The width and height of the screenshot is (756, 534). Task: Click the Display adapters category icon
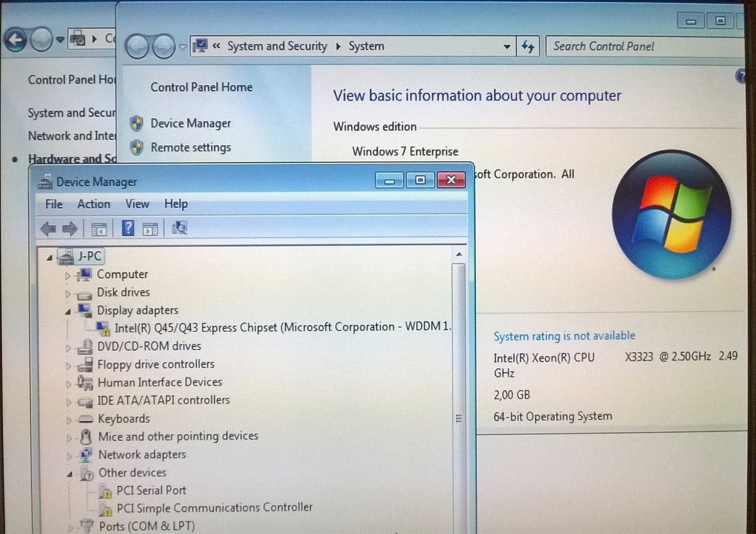tap(85, 310)
